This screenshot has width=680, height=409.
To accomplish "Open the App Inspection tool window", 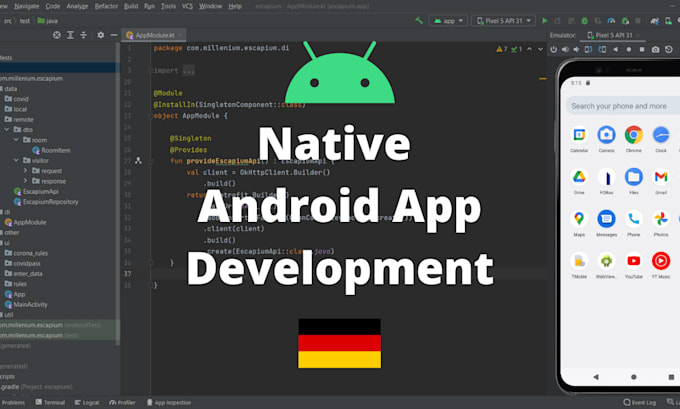I will 169,402.
